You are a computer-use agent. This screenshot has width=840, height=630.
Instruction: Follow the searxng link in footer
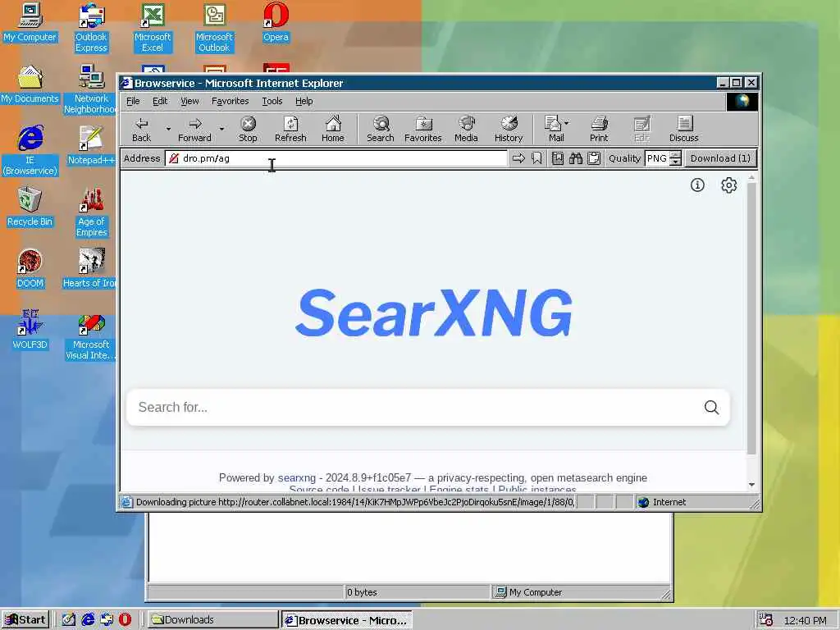(297, 477)
